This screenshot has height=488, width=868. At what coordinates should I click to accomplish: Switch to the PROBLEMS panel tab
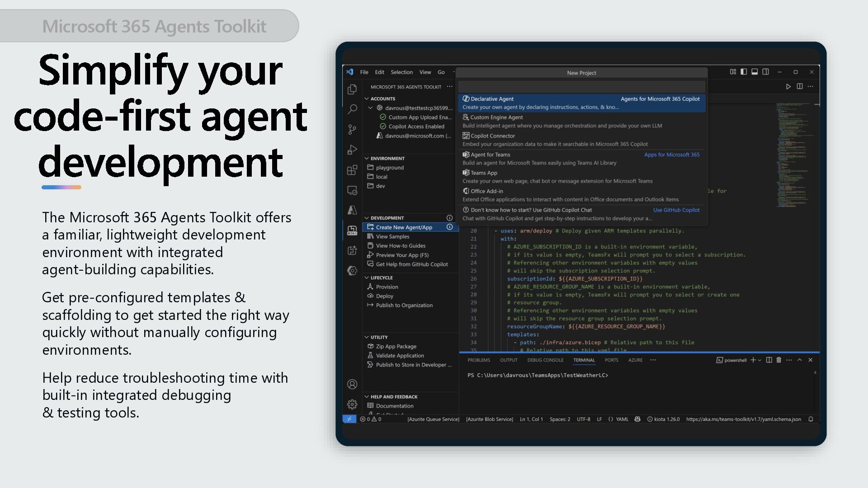tap(478, 360)
